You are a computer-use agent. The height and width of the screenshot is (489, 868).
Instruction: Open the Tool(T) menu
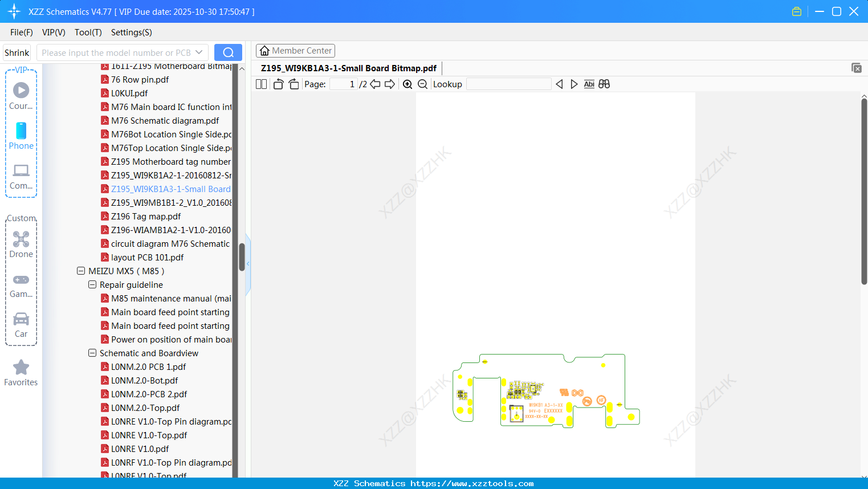pyautogui.click(x=88, y=32)
